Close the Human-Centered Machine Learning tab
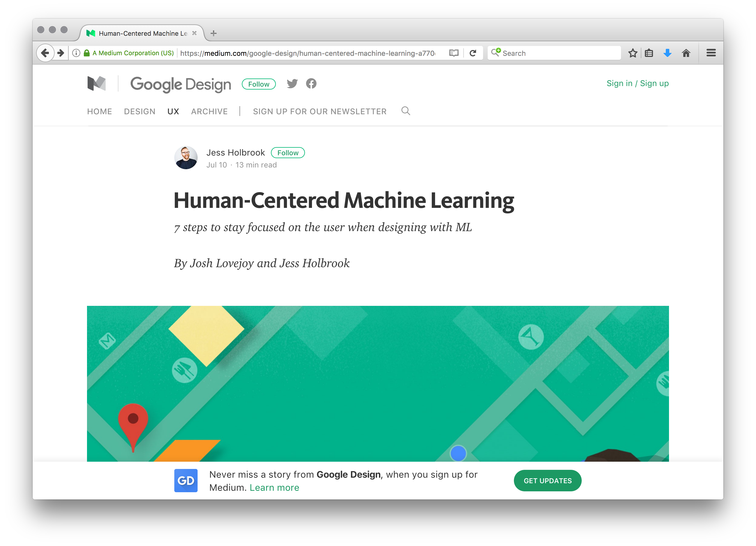Image resolution: width=756 pixels, height=546 pixels. pos(194,33)
